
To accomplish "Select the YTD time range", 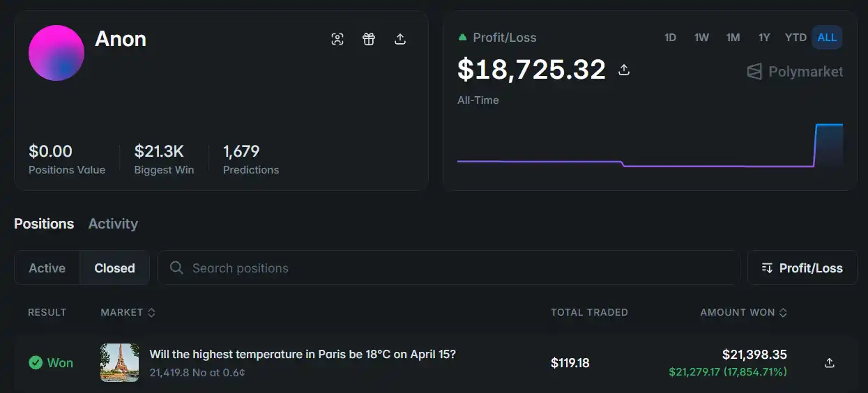I will (795, 38).
